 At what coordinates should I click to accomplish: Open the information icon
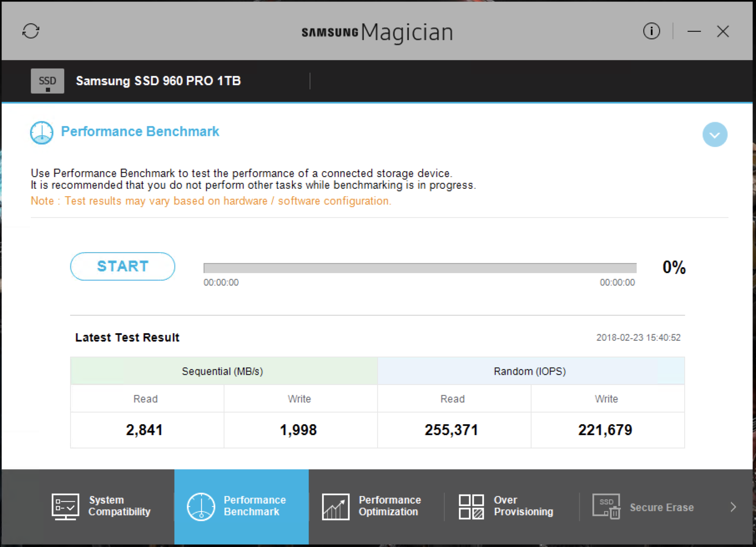click(x=651, y=31)
